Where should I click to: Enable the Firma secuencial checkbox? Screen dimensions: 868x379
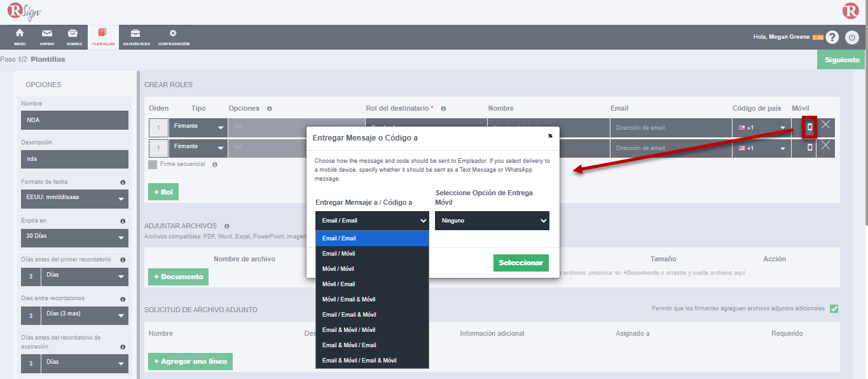pyautogui.click(x=153, y=164)
